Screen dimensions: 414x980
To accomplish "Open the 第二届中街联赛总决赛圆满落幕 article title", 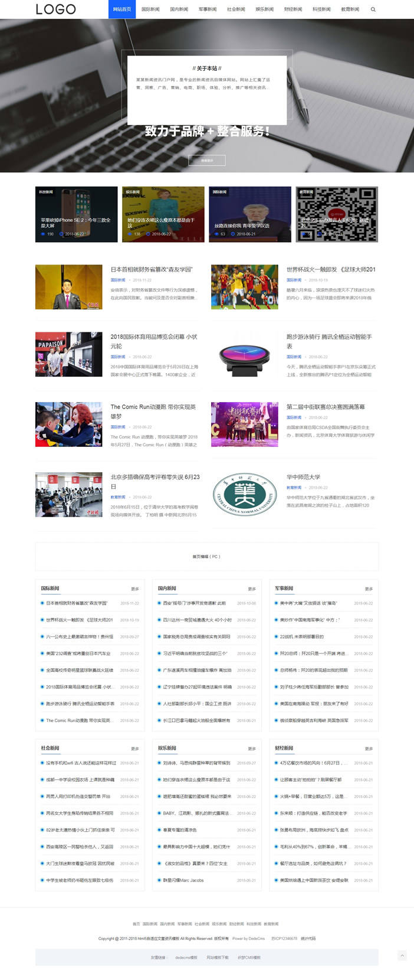I will 326,407.
